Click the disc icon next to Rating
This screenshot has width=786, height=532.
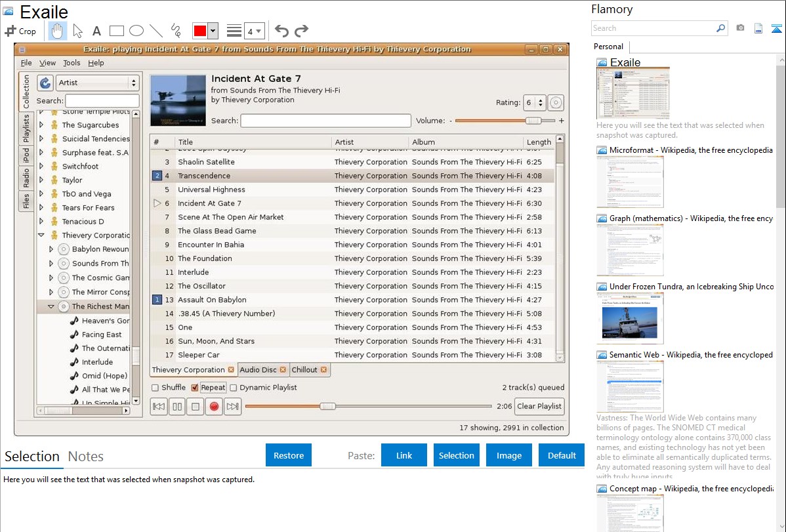click(x=556, y=103)
